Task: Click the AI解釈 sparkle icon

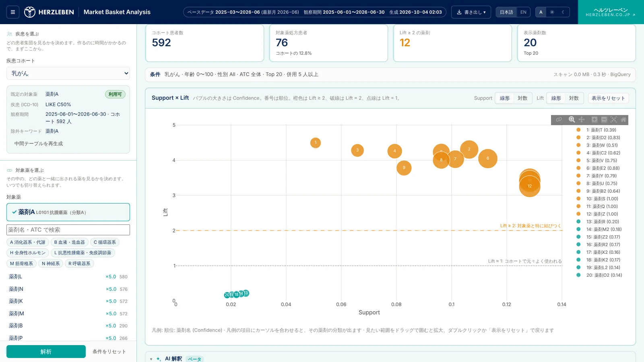Action: 159,359
